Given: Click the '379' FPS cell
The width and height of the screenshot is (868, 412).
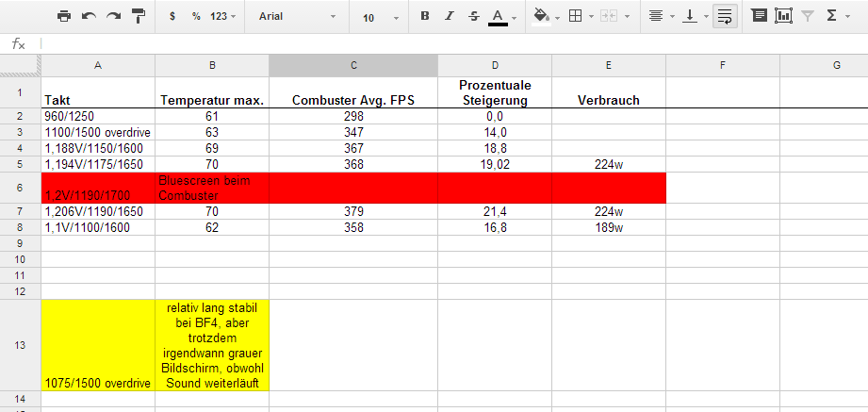Looking at the screenshot, I should 353,211.
